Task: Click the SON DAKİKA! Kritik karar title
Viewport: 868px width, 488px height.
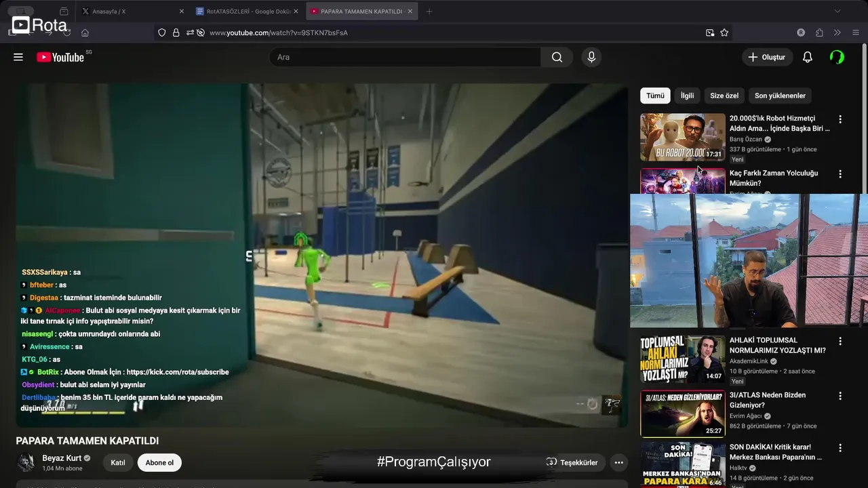Action: (x=776, y=452)
